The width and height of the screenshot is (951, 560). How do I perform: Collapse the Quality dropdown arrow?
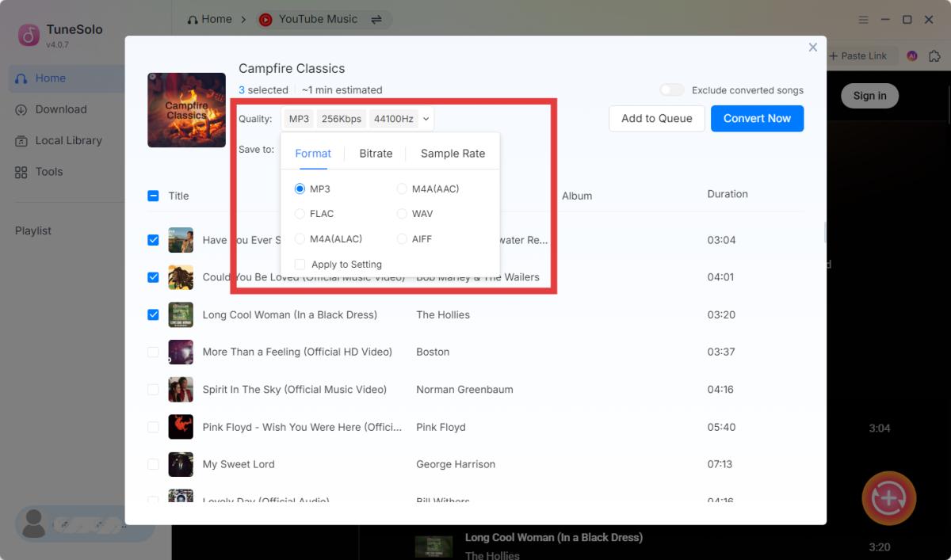click(x=426, y=119)
